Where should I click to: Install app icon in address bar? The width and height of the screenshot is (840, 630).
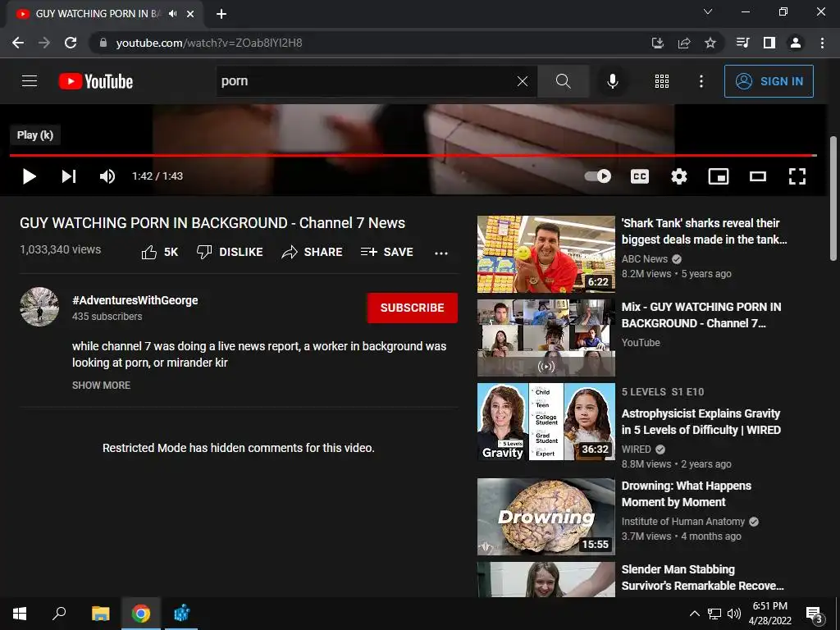coord(658,43)
